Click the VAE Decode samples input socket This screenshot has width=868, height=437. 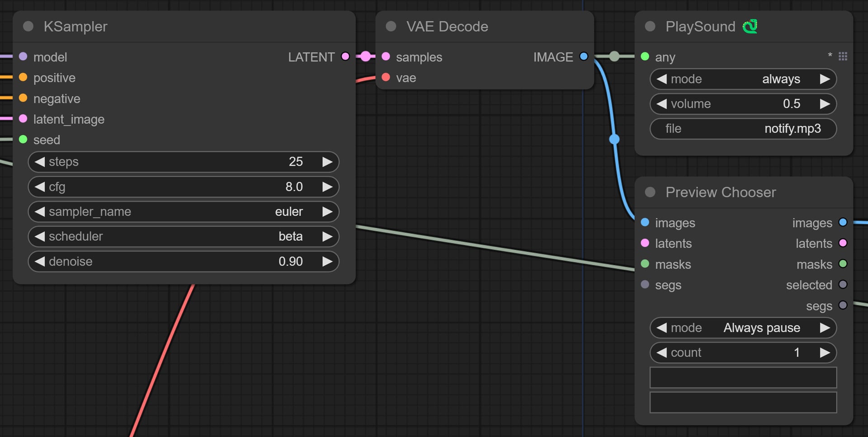[x=386, y=56]
